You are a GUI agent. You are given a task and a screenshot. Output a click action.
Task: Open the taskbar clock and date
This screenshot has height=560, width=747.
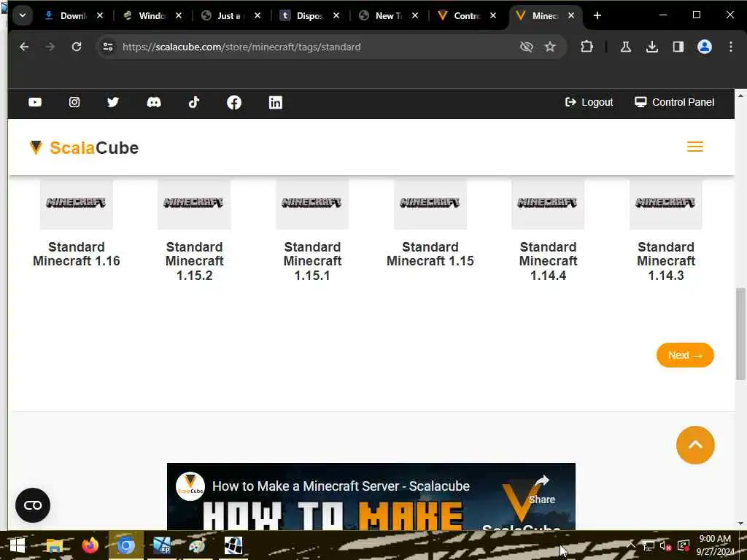click(x=715, y=545)
